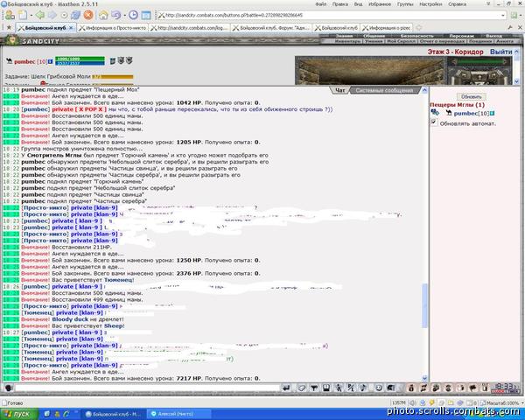Screen dimensions: 525x420
Task: Toggle the Обновлять автомат. checkbox
Action: pyautogui.click(x=434, y=122)
